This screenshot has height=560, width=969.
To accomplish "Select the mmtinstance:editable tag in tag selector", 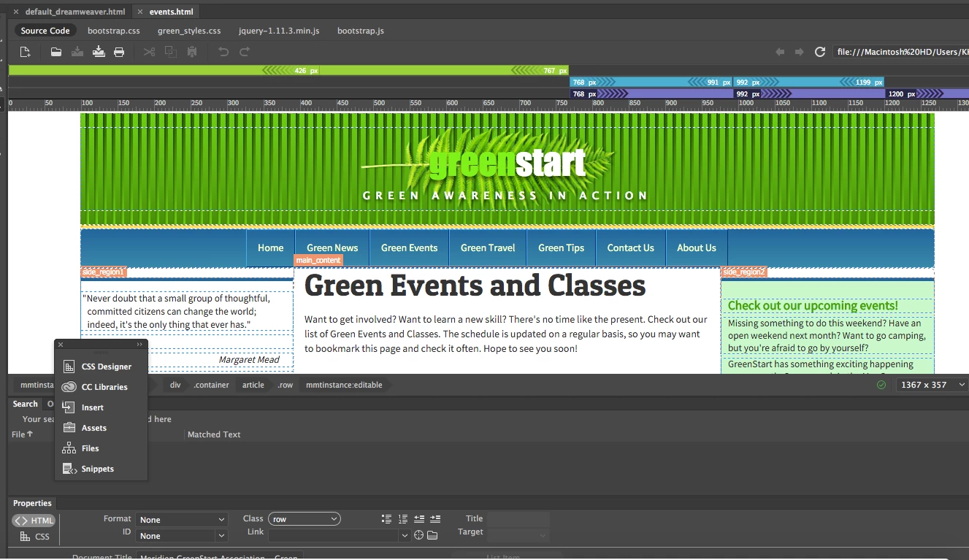I will click(x=344, y=385).
